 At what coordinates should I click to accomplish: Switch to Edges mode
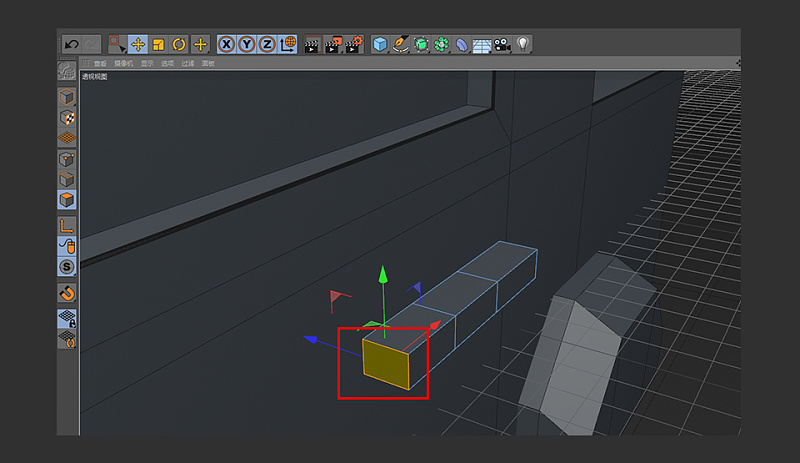pos(67,180)
